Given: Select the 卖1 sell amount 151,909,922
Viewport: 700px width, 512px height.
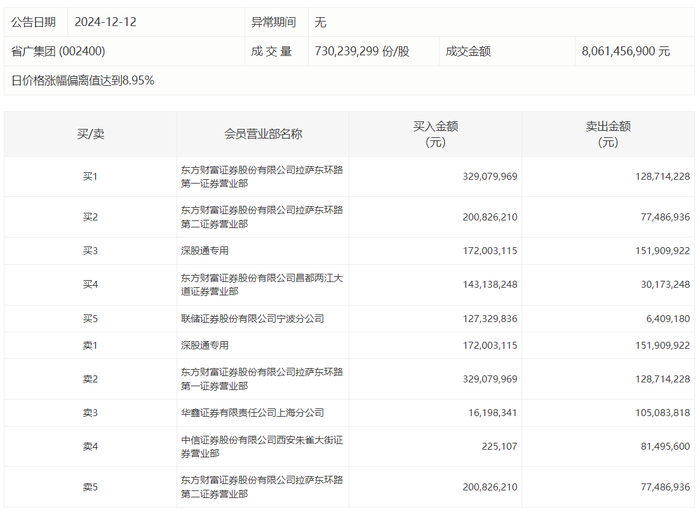Looking at the screenshot, I should click(x=662, y=345).
